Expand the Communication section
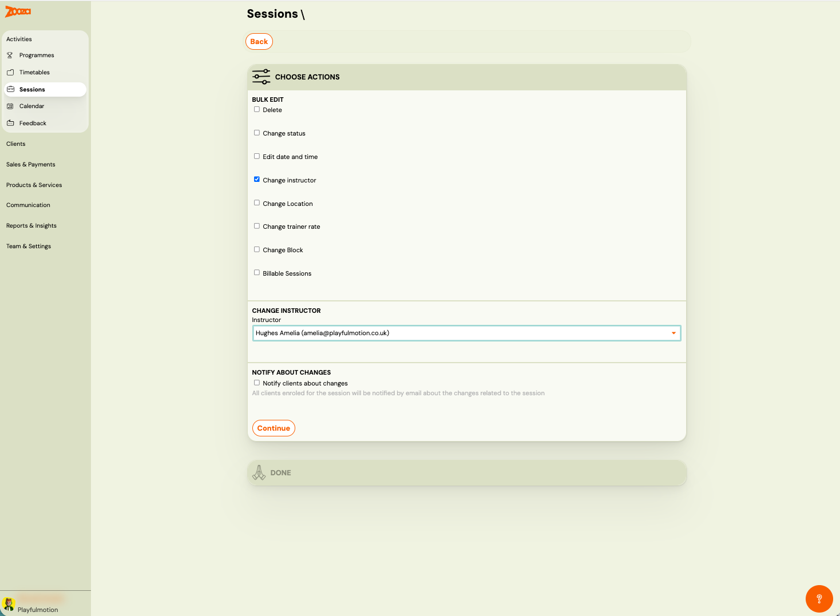 coord(28,205)
